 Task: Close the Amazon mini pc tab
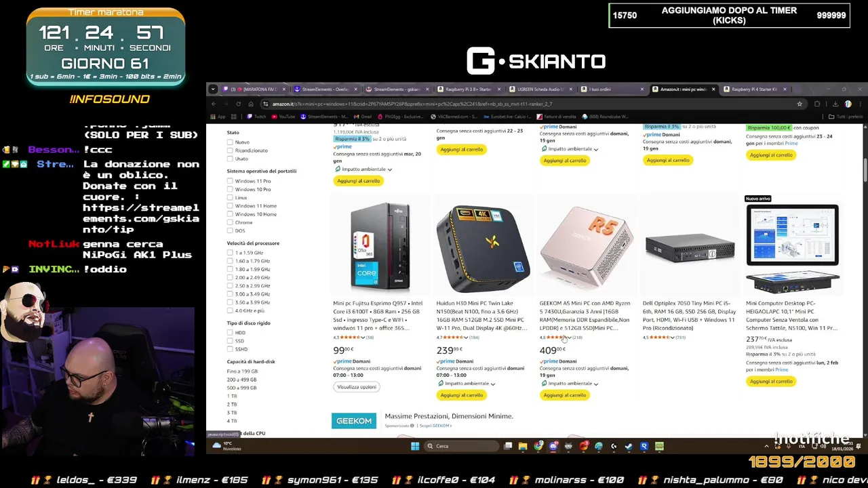click(x=713, y=89)
